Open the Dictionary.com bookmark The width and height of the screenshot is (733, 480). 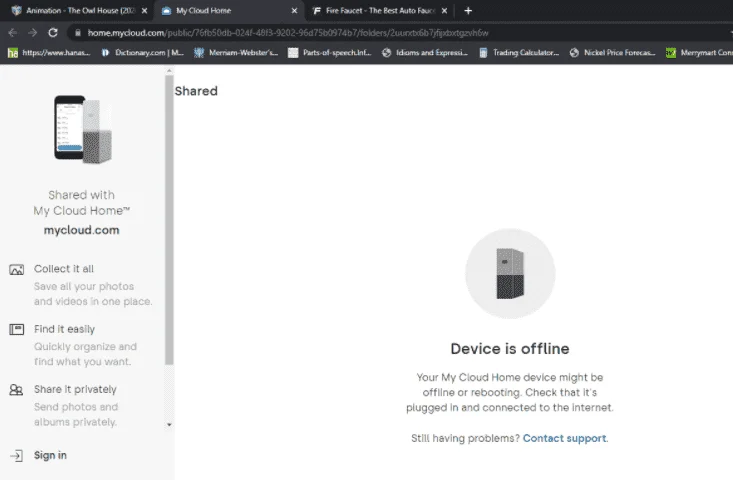(143, 53)
